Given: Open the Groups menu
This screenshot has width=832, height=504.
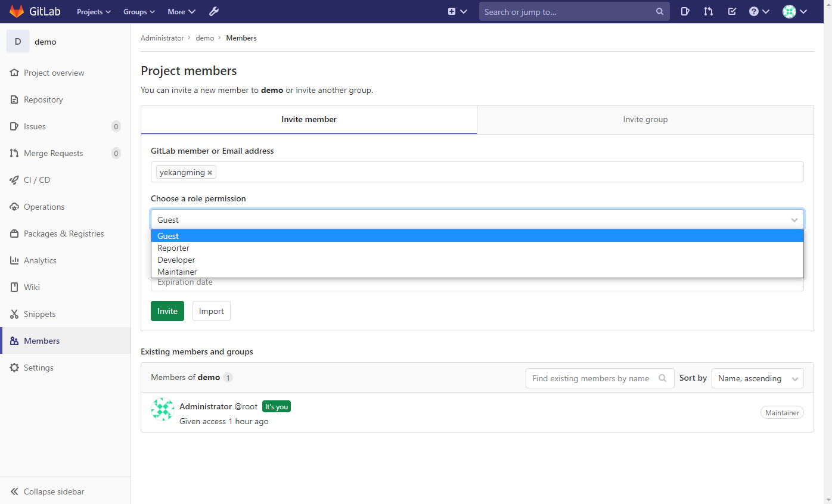Looking at the screenshot, I should [138, 11].
